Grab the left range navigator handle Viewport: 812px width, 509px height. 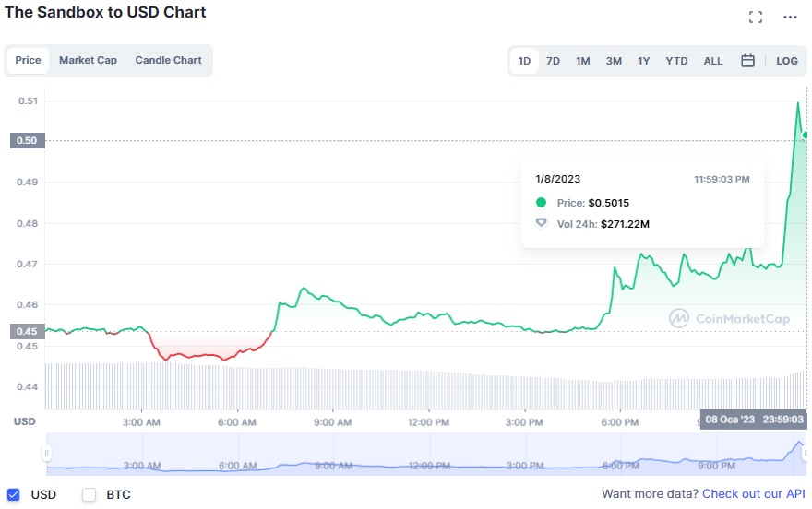(x=47, y=453)
